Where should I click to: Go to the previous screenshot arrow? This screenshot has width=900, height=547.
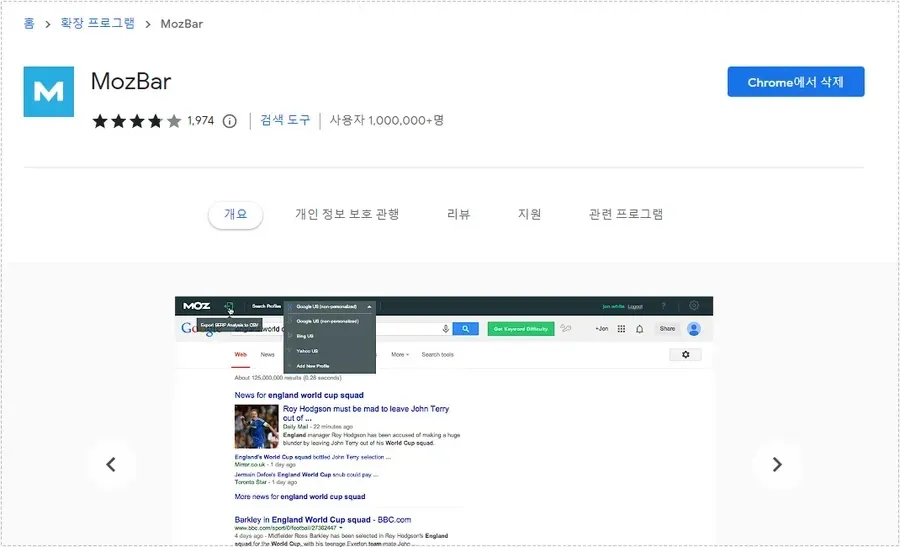pyautogui.click(x=111, y=464)
